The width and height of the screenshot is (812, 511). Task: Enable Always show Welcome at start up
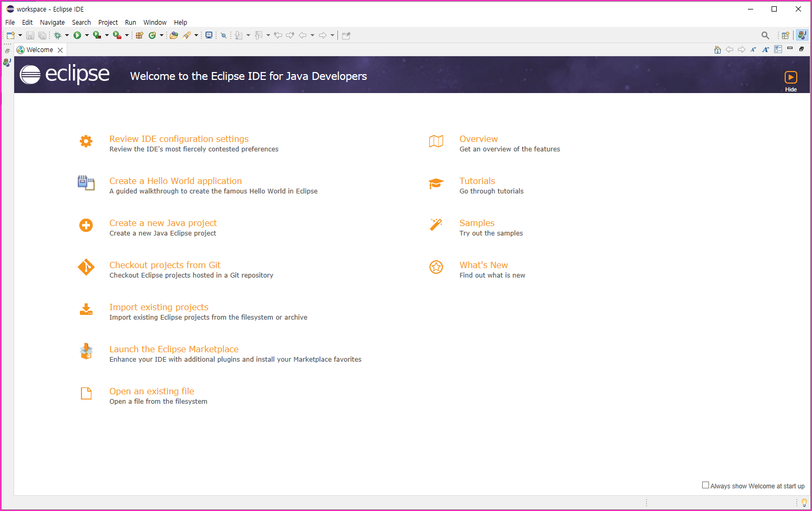(x=705, y=485)
